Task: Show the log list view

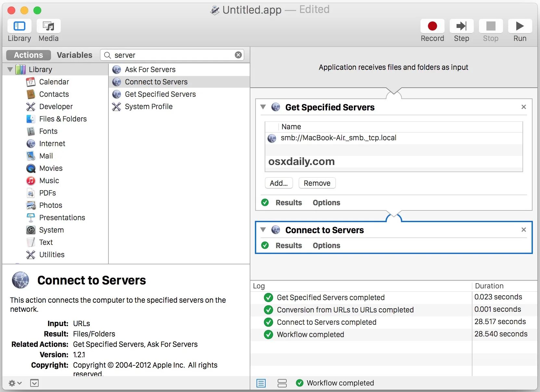Action: tap(261, 383)
